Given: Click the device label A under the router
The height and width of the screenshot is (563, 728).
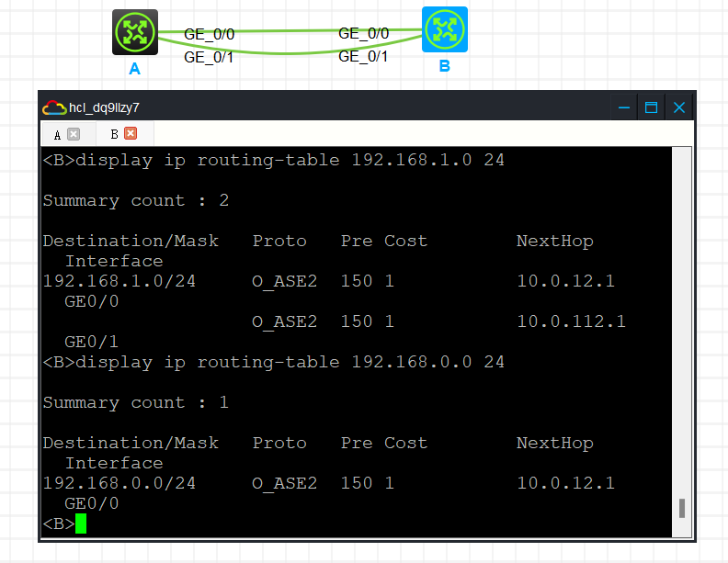Looking at the screenshot, I should (x=134, y=69).
